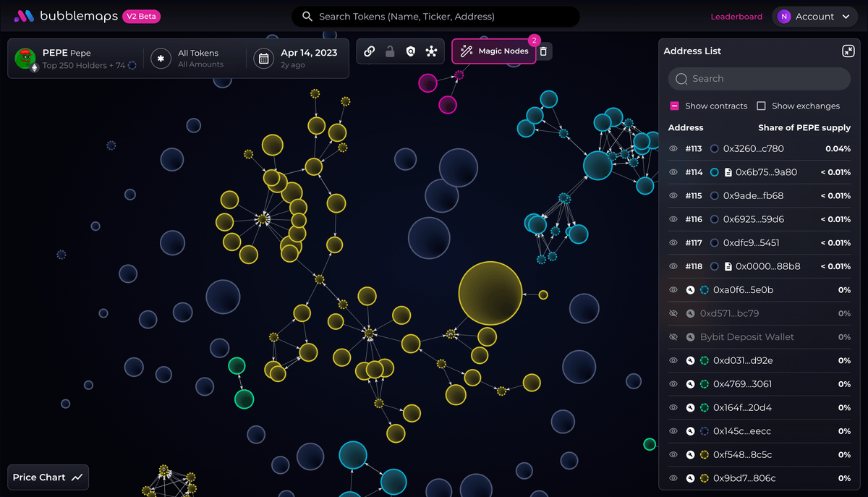The height and width of the screenshot is (497, 868).
Task: Open the Apr 14, 2023 date picker
Action: click(x=298, y=59)
